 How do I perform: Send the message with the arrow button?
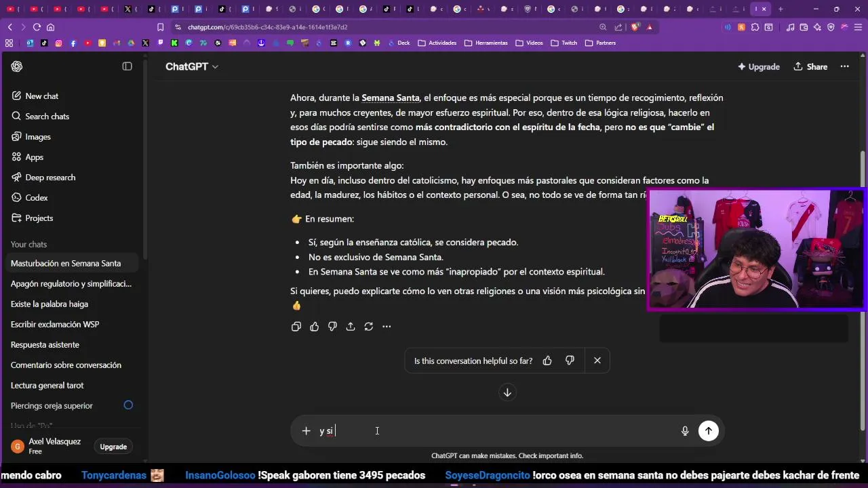709,431
